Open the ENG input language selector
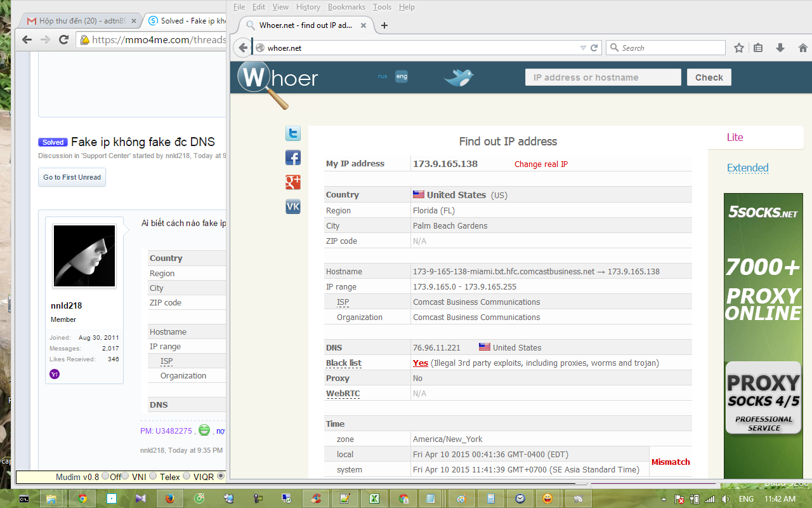Screen dimensions: 812x508 pos(746,499)
